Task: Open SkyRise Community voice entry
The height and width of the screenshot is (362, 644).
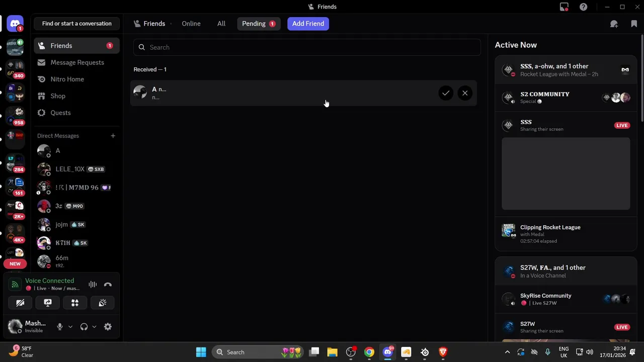Action: click(x=566, y=299)
